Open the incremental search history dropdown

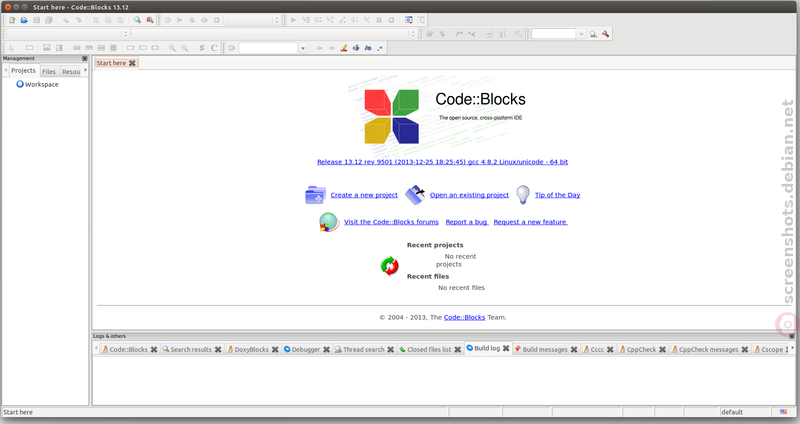coord(303,48)
